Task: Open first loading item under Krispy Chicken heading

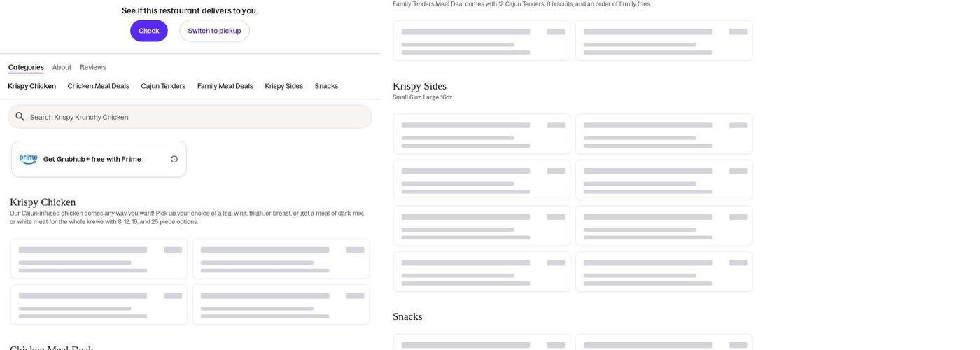Action: (99, 259)
